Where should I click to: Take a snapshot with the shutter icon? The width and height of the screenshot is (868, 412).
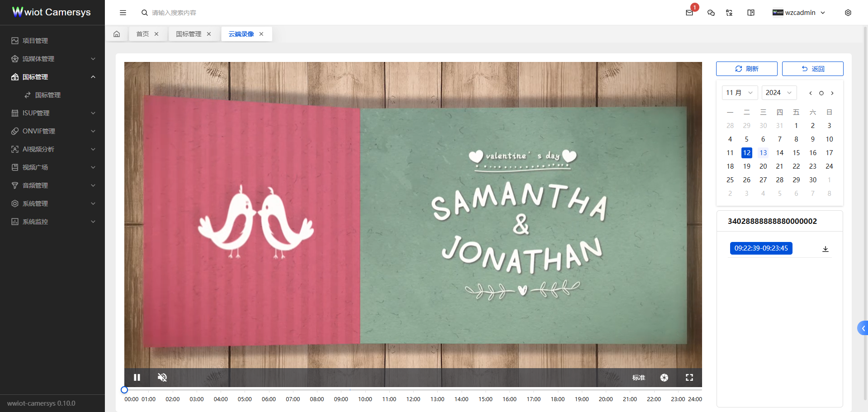664,378
